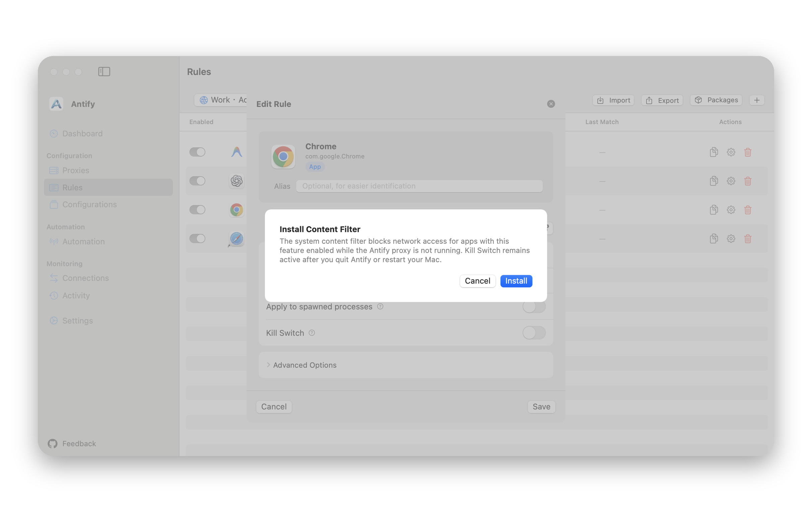
Task: Save the Edit Rule changes
Action: point(541,407)
